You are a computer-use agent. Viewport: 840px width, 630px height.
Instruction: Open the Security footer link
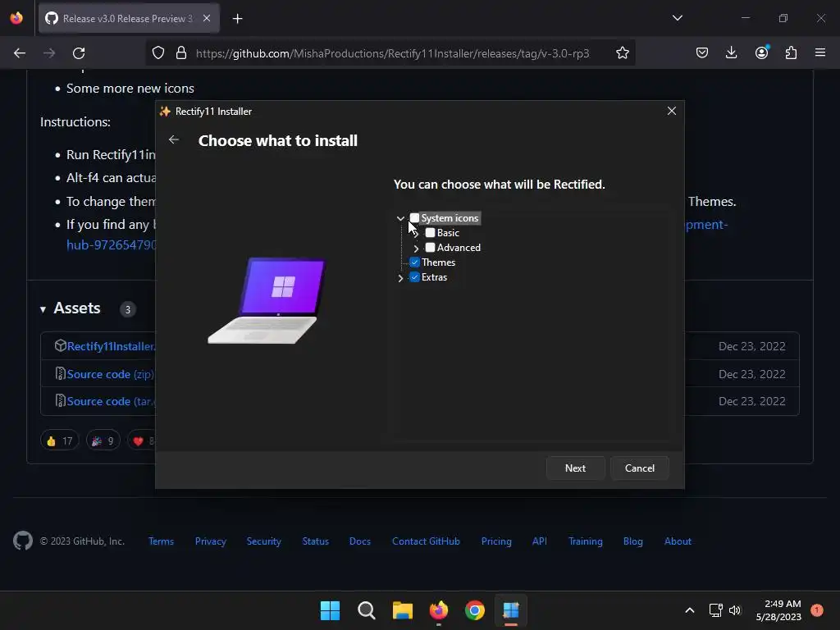[x=263, y=541]
